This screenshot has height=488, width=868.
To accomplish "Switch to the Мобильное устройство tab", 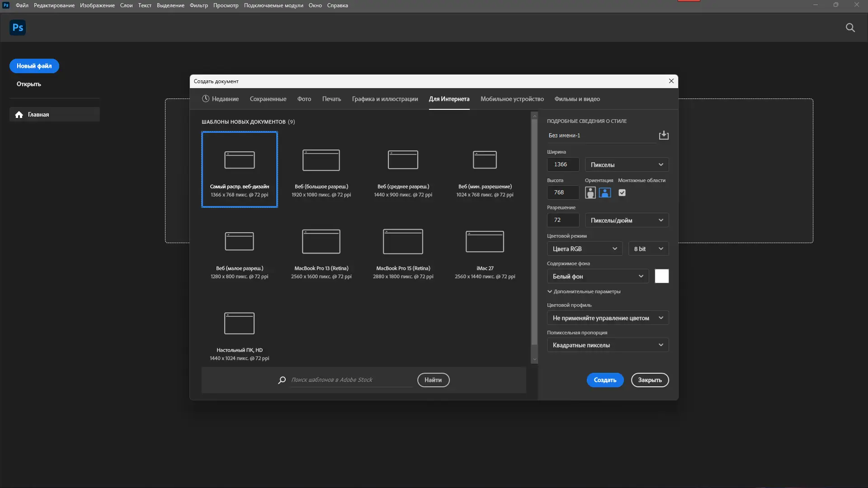I will [x=512, y=99].
